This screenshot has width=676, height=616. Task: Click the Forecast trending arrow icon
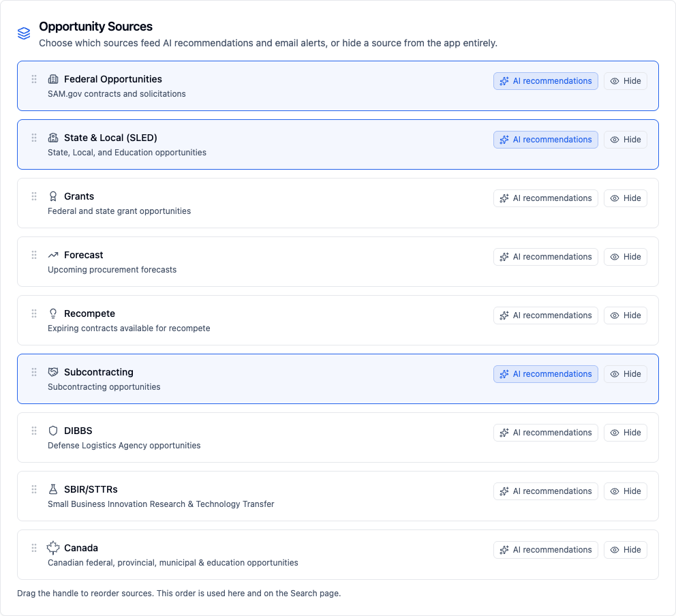tap(53, 256)
